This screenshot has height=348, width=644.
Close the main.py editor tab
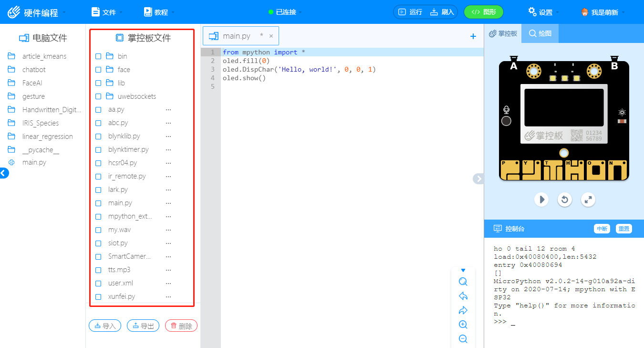271,36
